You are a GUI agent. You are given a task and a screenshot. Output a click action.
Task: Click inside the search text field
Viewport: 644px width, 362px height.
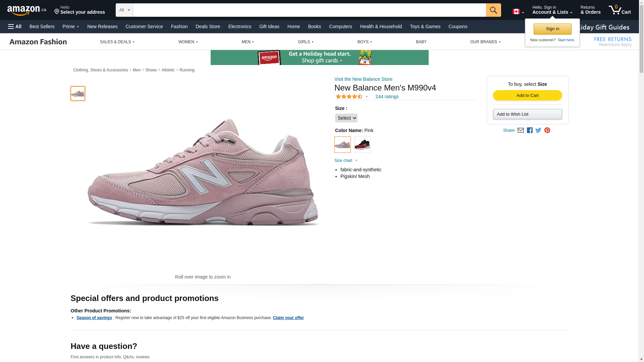(309, 10)
